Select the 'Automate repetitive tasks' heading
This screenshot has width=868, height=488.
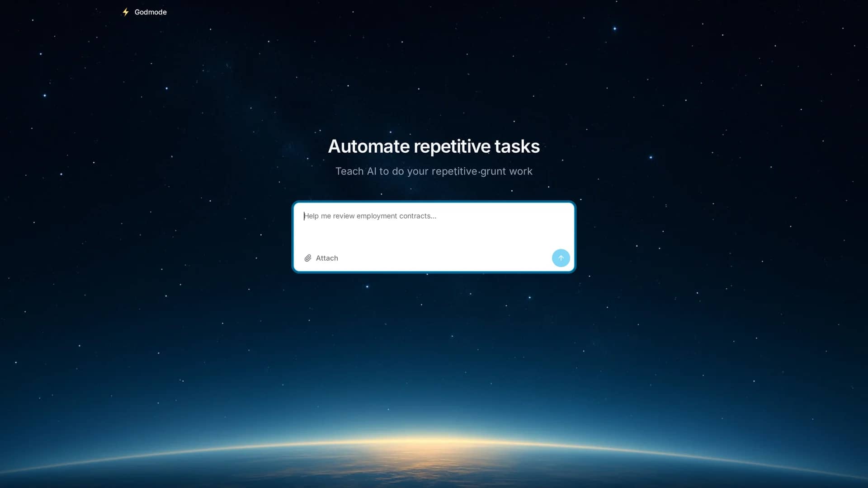[434, 146]
